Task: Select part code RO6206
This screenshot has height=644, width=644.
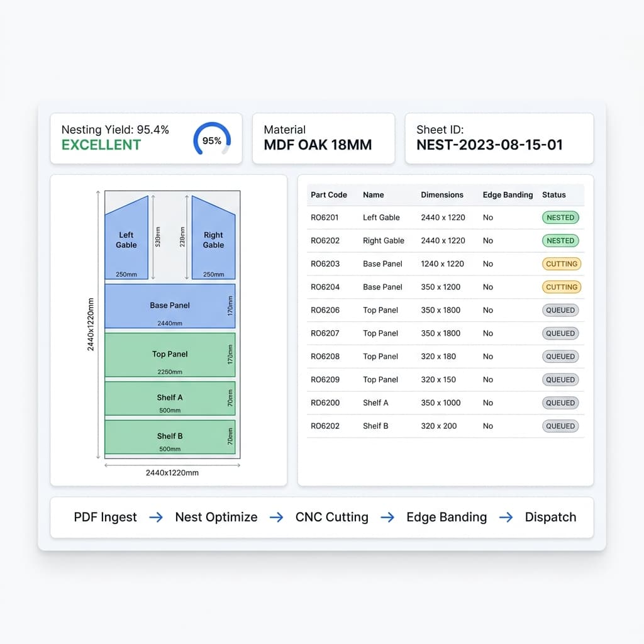Action: pos(325,310)
